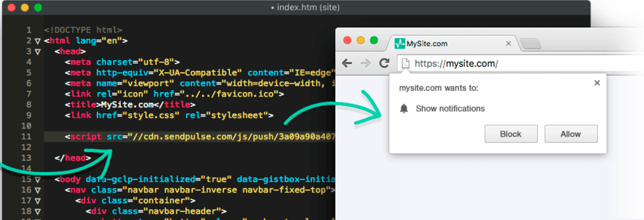Click the style.css link line in editor
This screenshot has height=220, width=644.
[x=169, y=115]
